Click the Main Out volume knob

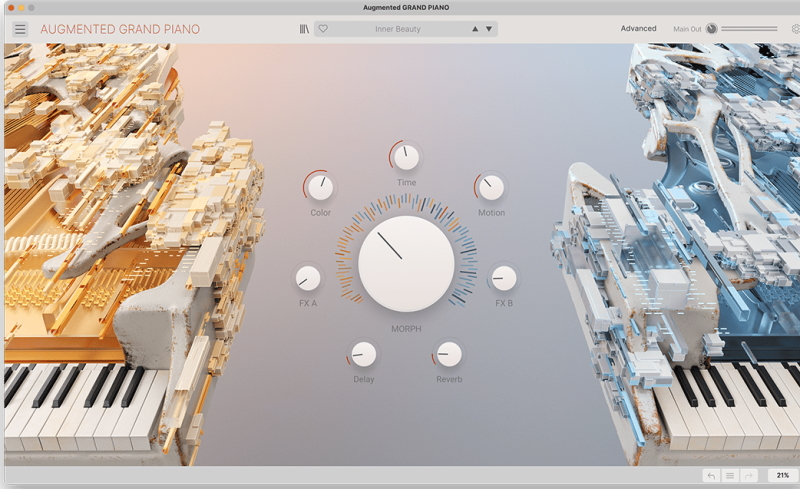(712, 29)
